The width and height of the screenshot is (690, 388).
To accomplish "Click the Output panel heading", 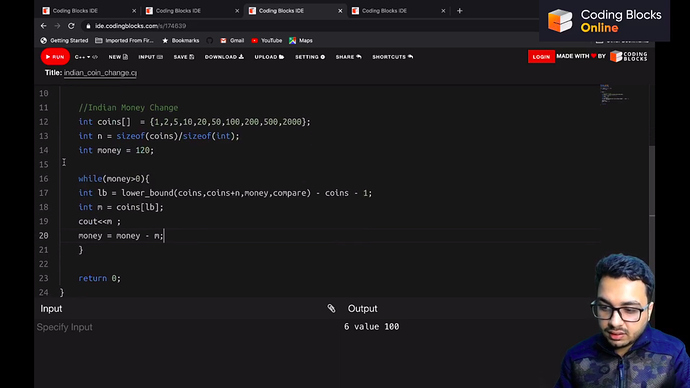I will (362, 308).
